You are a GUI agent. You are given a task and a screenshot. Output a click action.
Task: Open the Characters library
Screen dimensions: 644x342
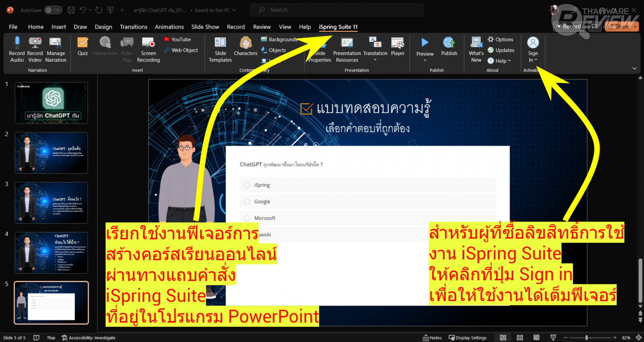pyautogui.click(x=246, y=46)
